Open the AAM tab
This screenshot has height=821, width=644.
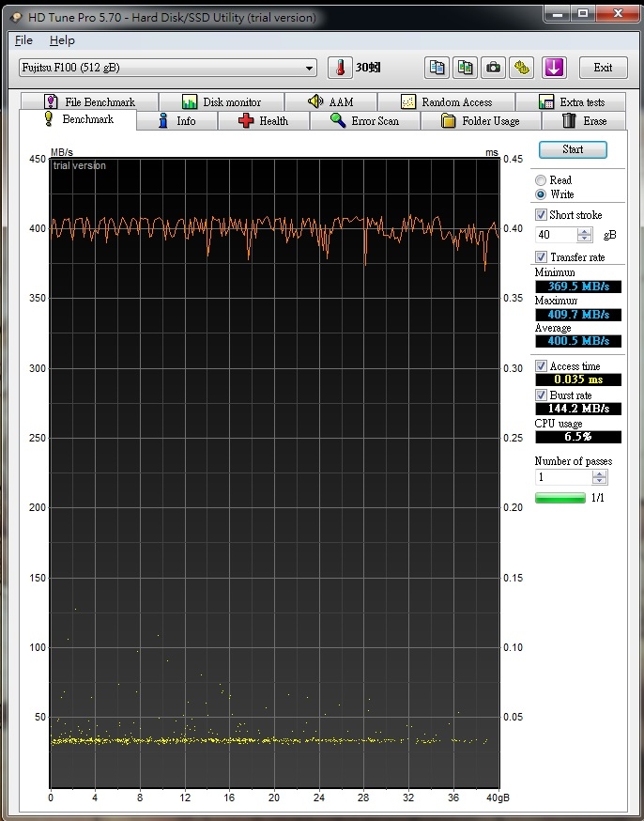tap(330, 101)
